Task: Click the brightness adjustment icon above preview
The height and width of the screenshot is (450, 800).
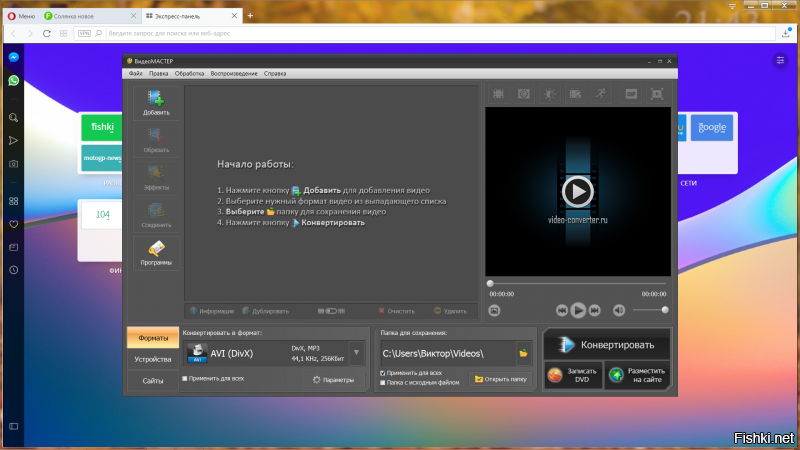Action: pyautogui.click(x=549, y=94)
